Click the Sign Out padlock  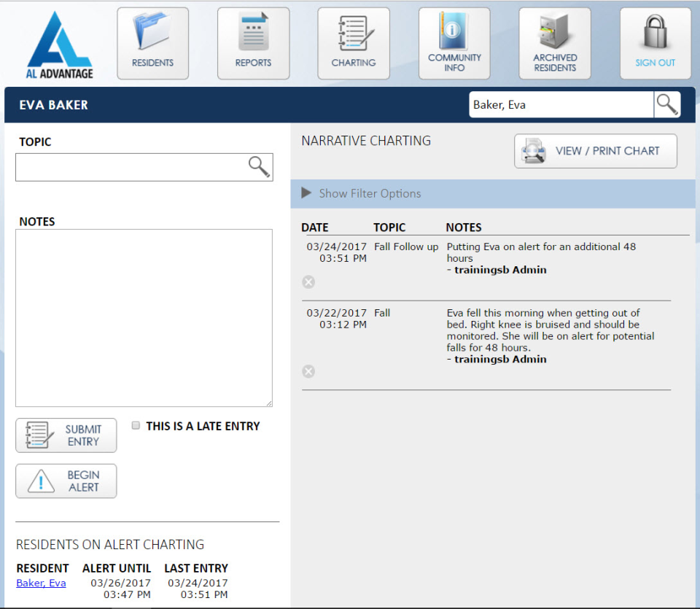point(656,43)
